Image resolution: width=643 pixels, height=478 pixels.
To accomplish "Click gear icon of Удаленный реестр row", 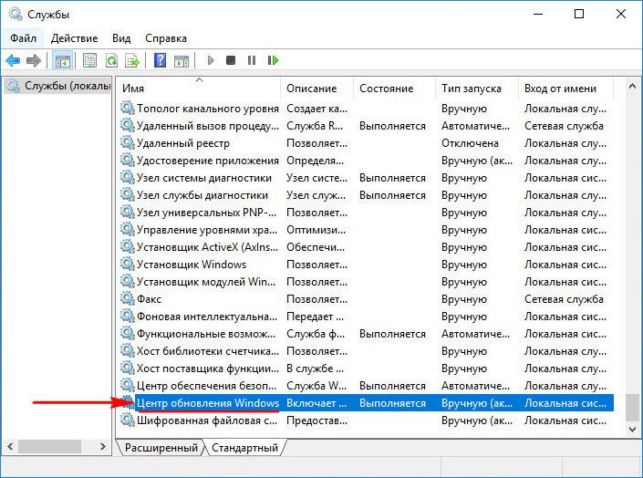I will (x=127, y=143).
